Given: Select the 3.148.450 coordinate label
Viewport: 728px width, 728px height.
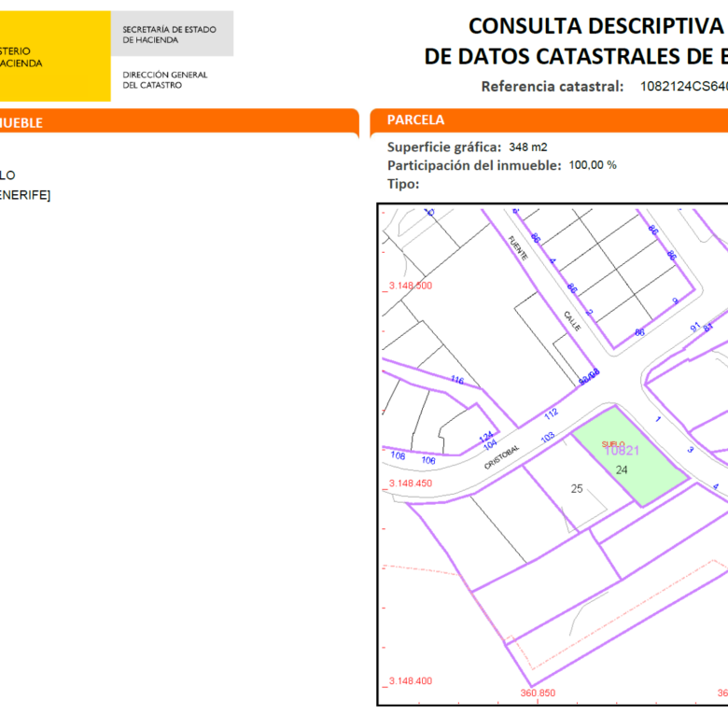Looking at the screenshot, I should 411,483.
